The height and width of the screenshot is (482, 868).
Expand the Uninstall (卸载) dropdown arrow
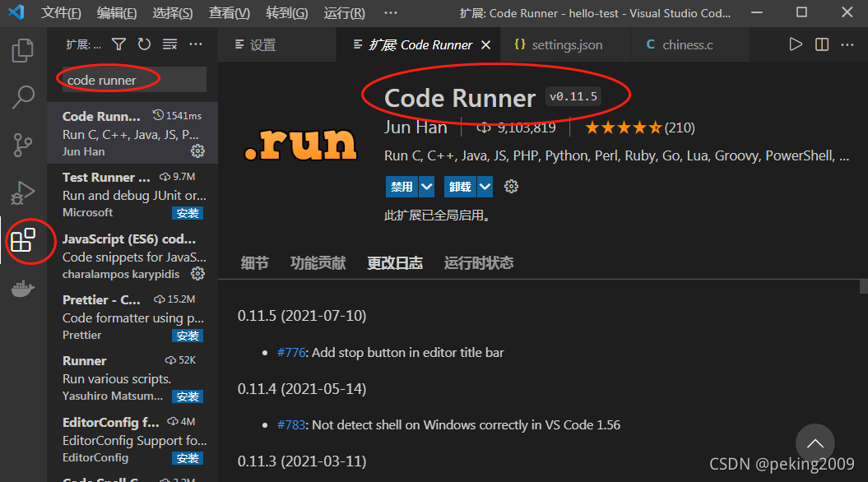point(485,187)
